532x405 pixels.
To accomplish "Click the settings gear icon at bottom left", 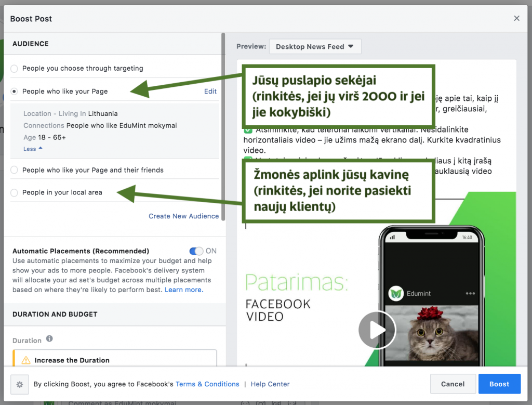I will pyautogui.click(x=20, y=384).
